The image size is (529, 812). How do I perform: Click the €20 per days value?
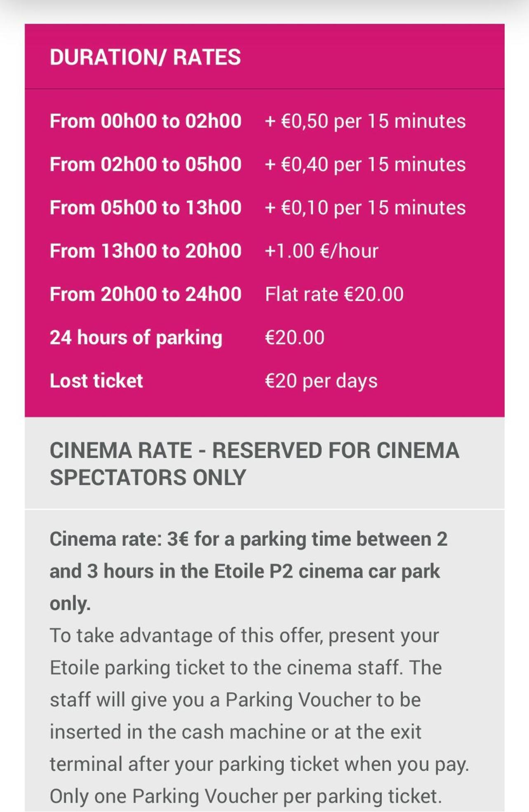pos(321,381)
